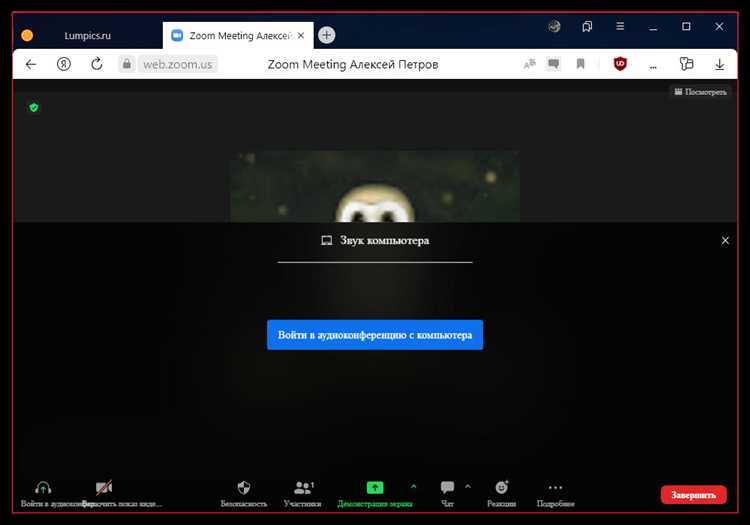
Task: Click the green encryption shield icon
Action: click(x=33, y=108)
